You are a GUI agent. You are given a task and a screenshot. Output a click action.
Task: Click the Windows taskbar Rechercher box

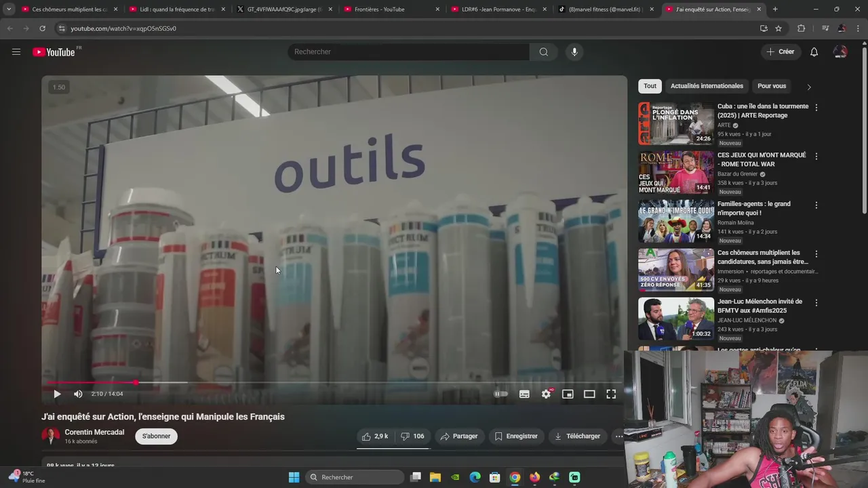click(354, 477)
